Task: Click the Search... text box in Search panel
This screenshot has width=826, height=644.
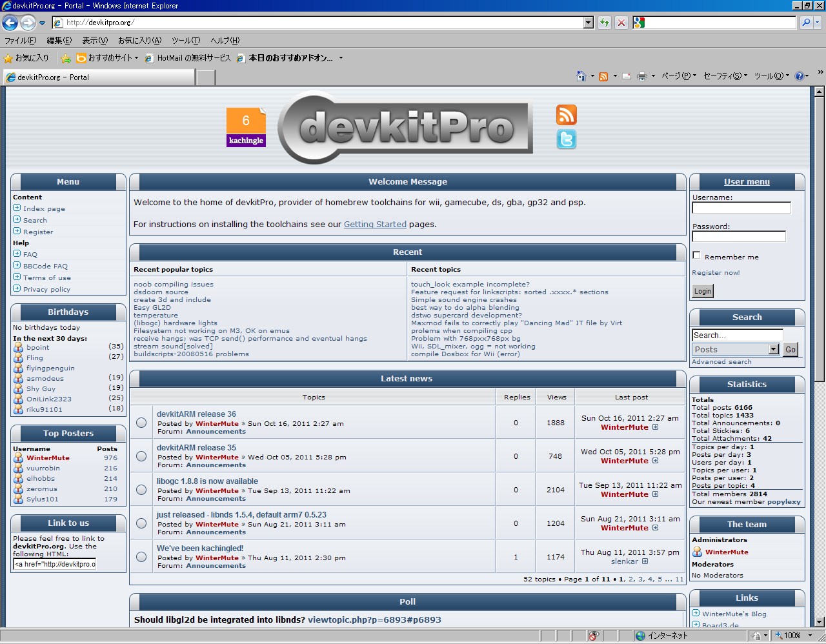Action: click(x=738, y=335)
